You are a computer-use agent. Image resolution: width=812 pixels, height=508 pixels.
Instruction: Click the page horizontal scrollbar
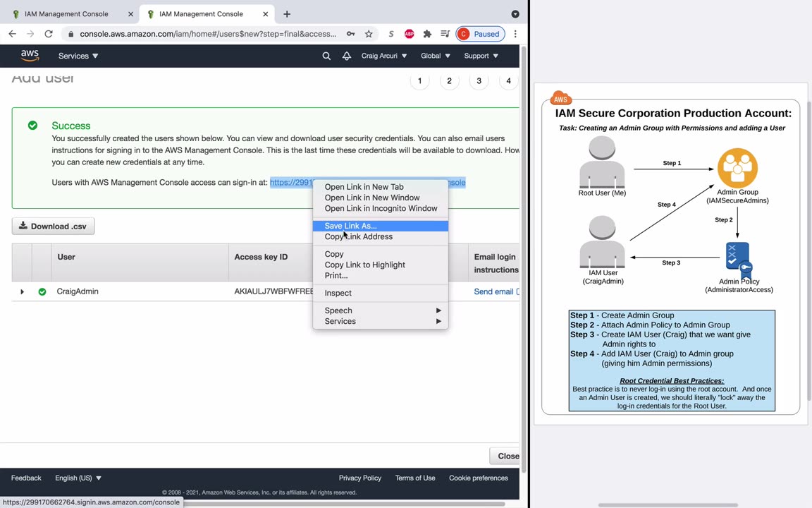345,504
